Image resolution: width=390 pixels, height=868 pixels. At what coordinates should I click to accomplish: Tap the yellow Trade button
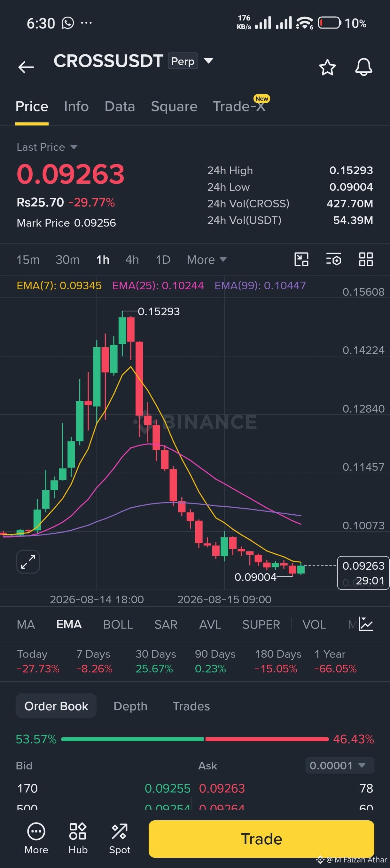(261, 839)
